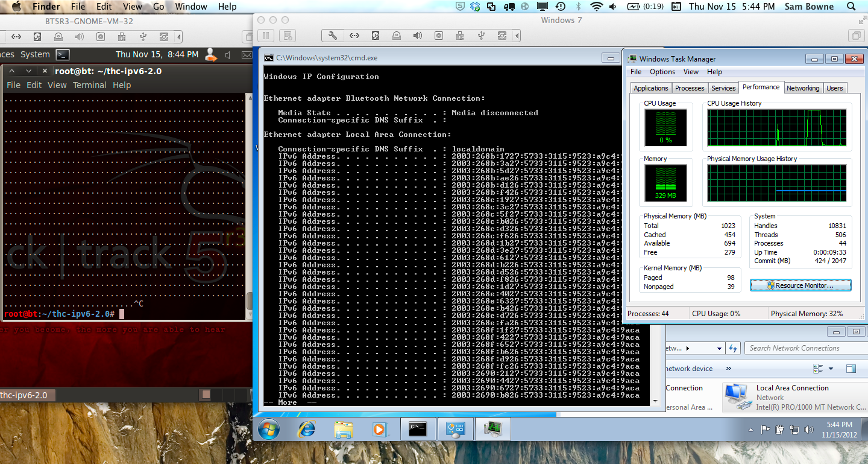Pause the Windows 7 virtual machine
868x464 pixels.
(266, 36)
